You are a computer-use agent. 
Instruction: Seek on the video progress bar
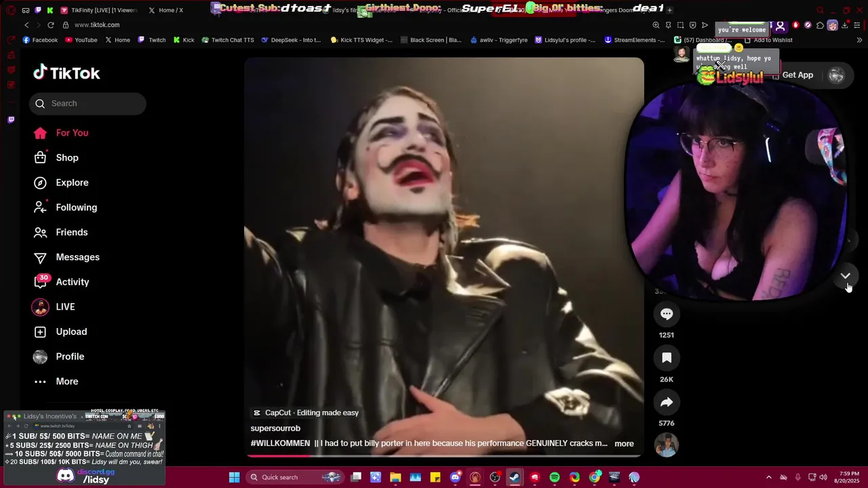pyautogui.click(x=444, y=455)
